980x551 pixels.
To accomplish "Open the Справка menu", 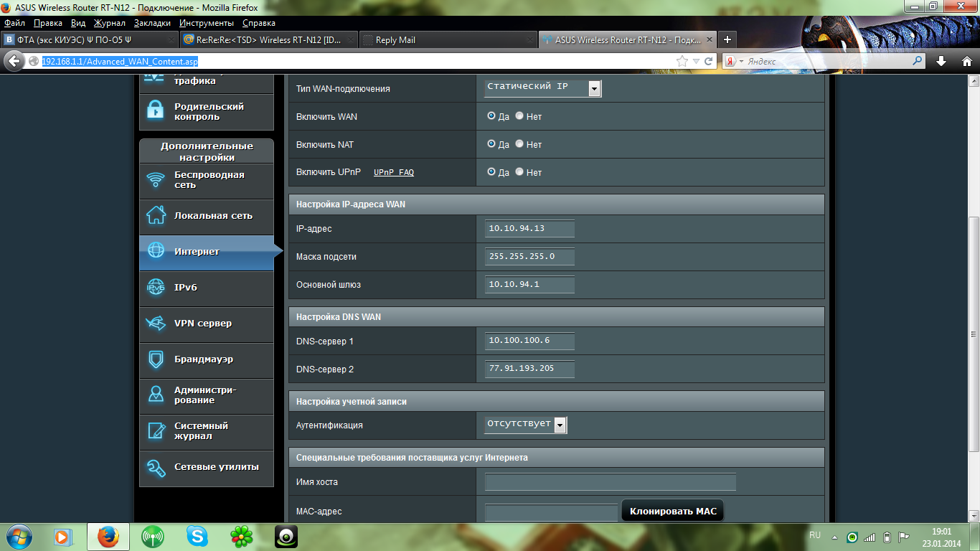I will (x=259, y=23).
